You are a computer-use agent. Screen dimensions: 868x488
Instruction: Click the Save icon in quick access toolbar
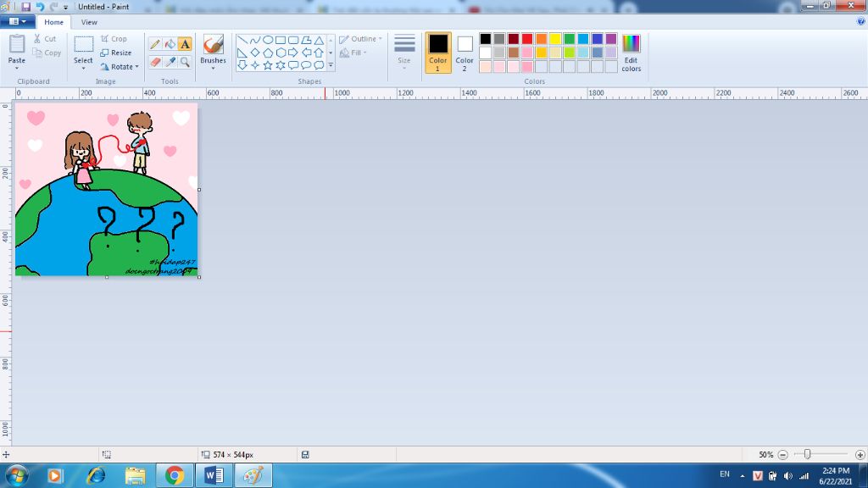pos(26,7)
